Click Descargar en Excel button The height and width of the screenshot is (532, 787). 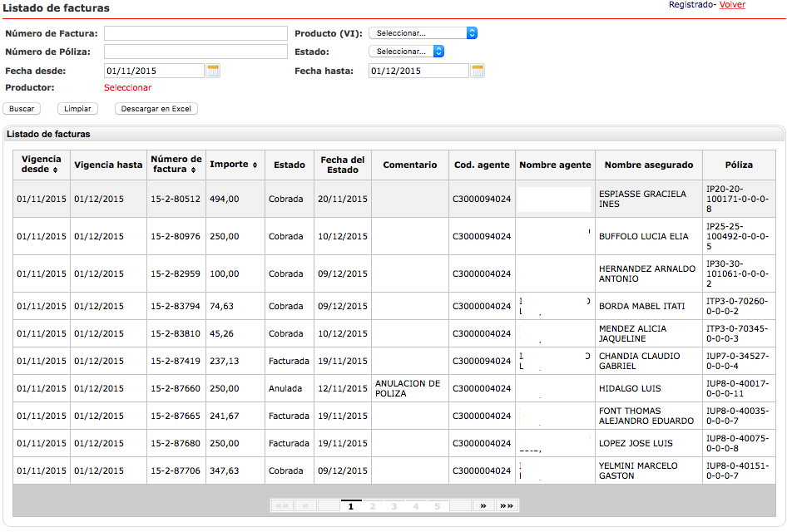click(x=156, y=109)
